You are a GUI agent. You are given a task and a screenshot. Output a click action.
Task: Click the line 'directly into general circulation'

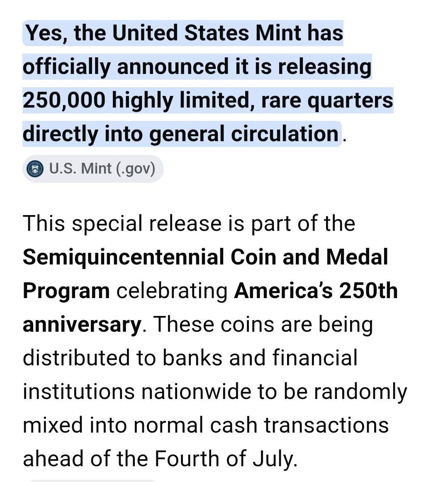[181, 134]
